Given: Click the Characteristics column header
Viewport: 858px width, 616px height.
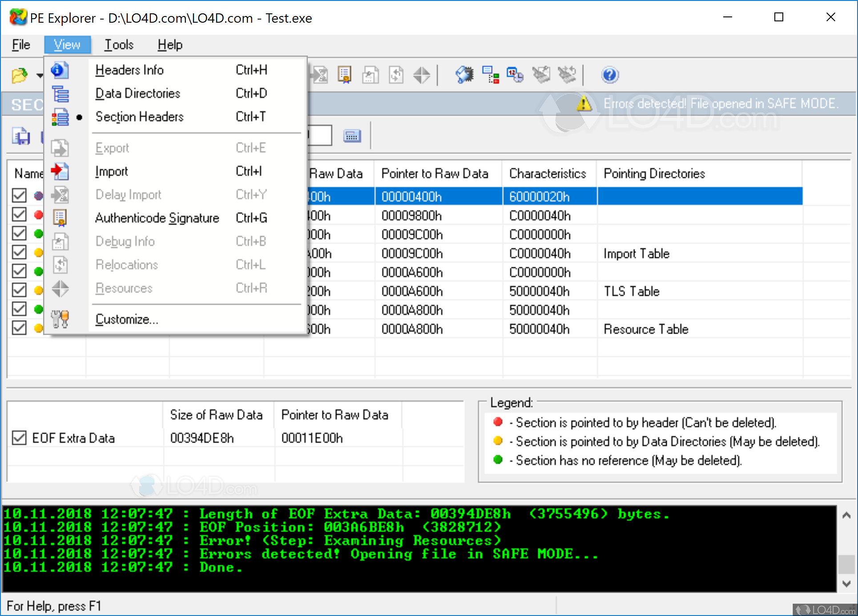Looking at the screenshot, I should (x=550, y=173).
